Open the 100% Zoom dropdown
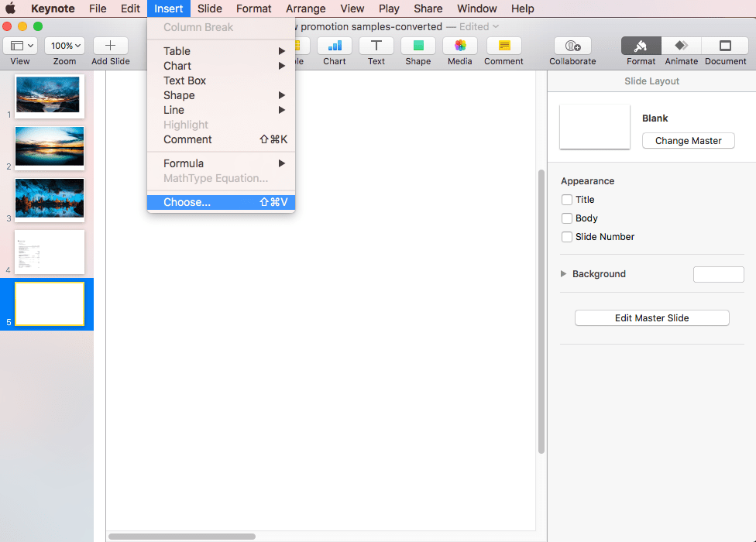This screenshot has height=542, width=756. coord(65,46)
